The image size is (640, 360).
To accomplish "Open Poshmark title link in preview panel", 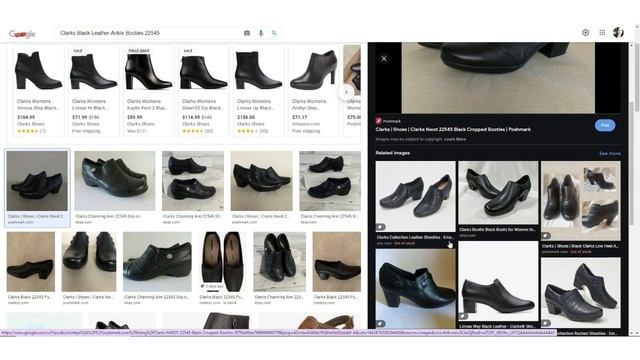I will point(453,129).
